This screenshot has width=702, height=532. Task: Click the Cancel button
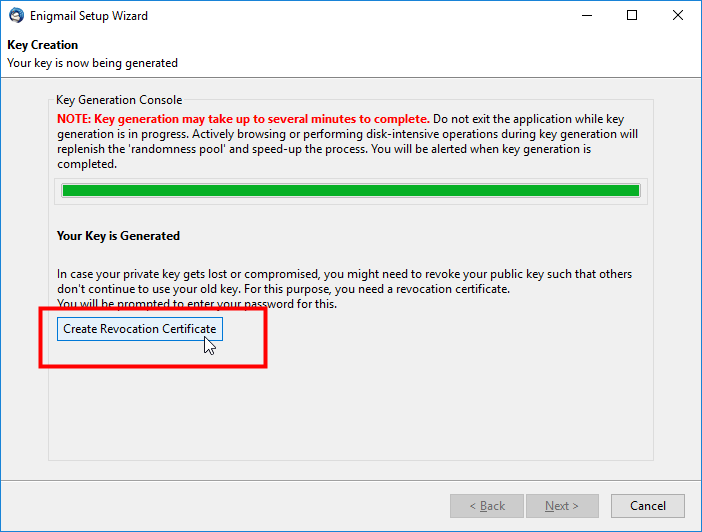pyautogui.click(x=647, y=506)
